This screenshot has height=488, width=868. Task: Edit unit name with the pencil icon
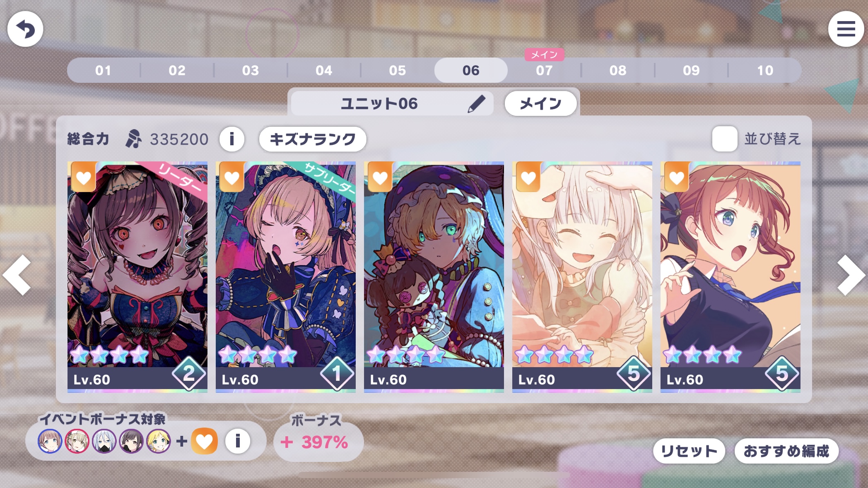476,103
